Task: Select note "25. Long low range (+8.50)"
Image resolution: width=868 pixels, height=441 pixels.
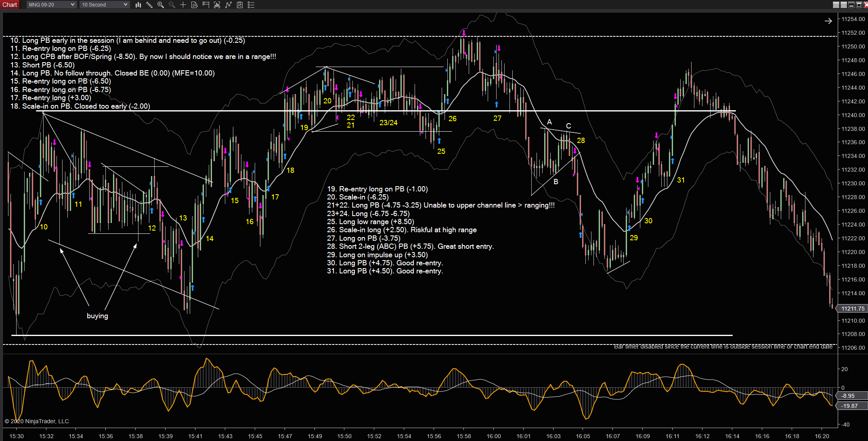Action: 370,222
